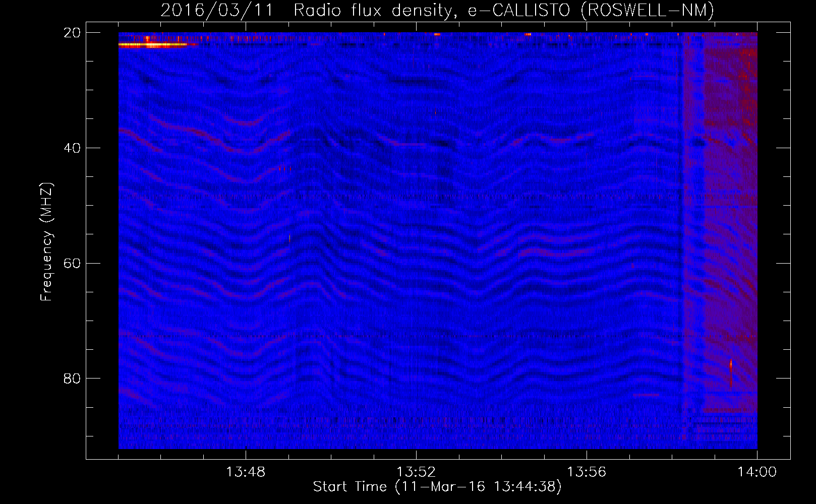The width and height of the screenshot is (816, 504).
Task: Click the 60 frequency tick label
Action: [x=72, y=264]
